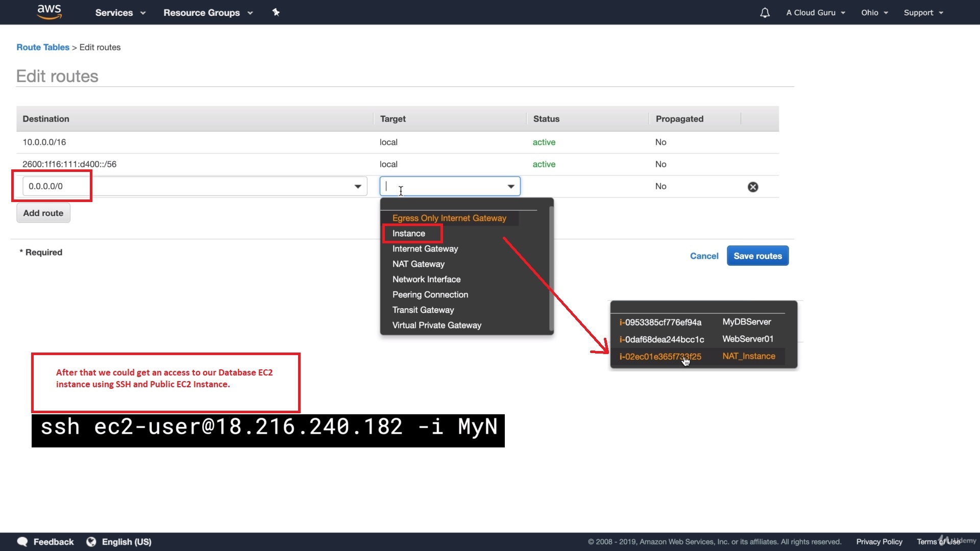The height and width of the screenshot is (551, 980).
Task: Open the Ohio region selector
Action: 874,13
